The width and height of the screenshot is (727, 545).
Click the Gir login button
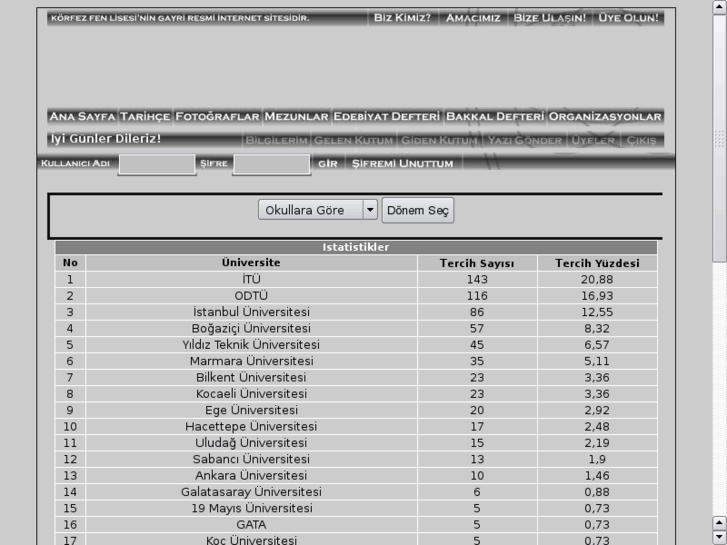pos(328,163)
